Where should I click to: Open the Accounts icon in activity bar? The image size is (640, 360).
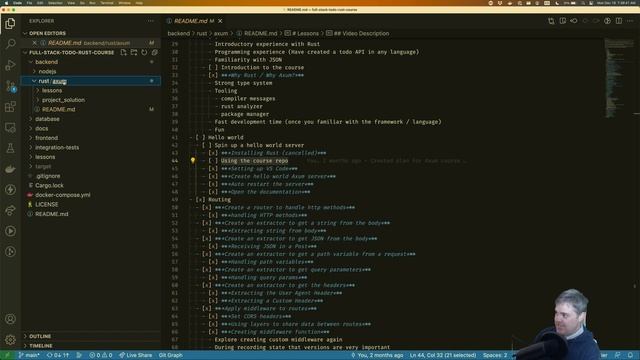pyautogui.click(x=10, y=319)
